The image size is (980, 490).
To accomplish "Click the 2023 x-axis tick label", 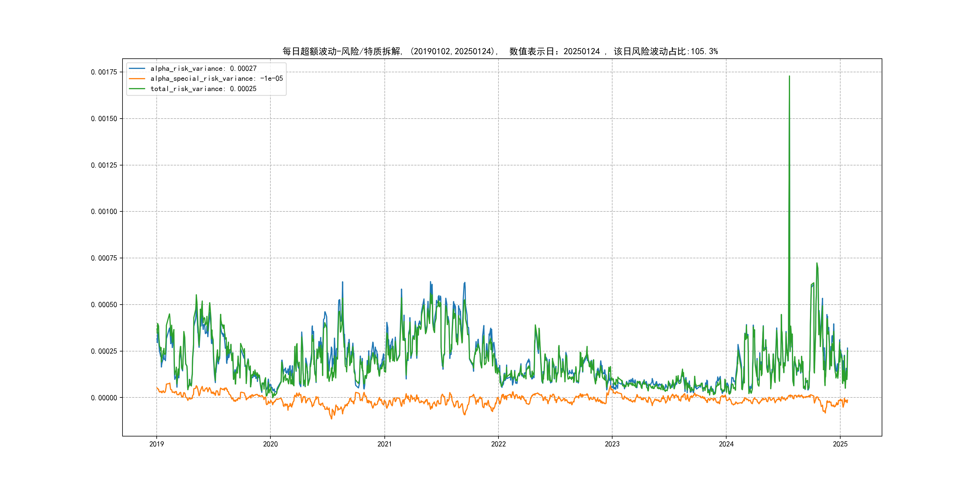I will [x=612, y=444].
